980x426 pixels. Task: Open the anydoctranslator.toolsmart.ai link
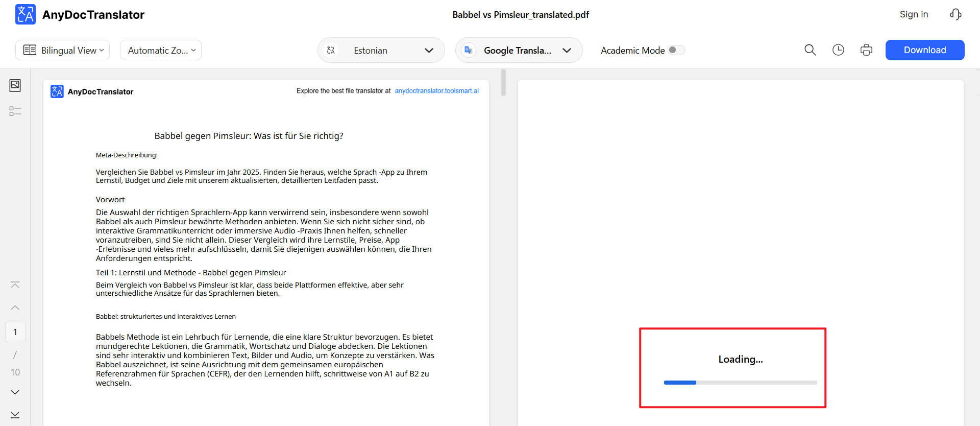click(x=437, y=91)
